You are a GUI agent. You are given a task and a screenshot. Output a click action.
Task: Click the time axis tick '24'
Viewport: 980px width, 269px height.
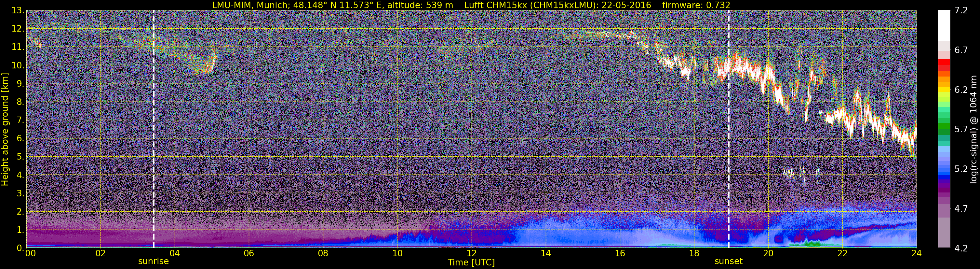[917, 254]
